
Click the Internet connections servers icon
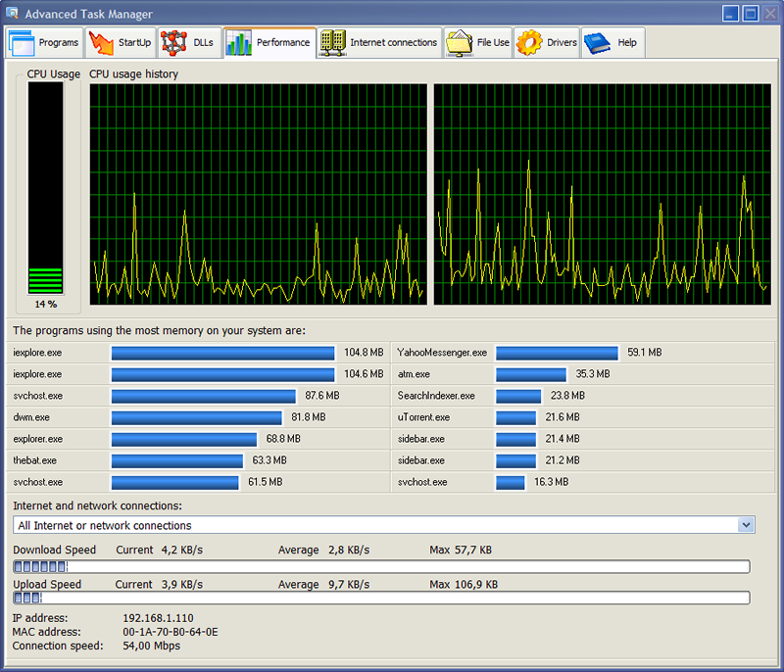[332, 43]
